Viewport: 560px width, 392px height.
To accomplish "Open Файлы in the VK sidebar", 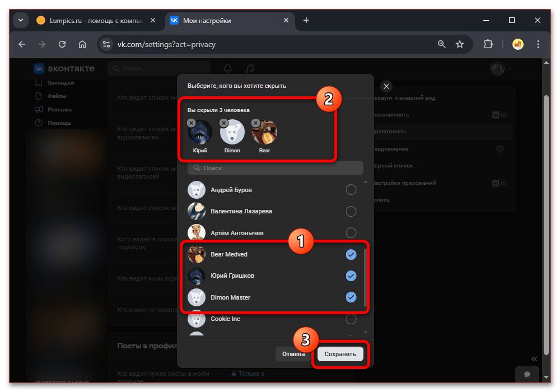I will point(51,96).
